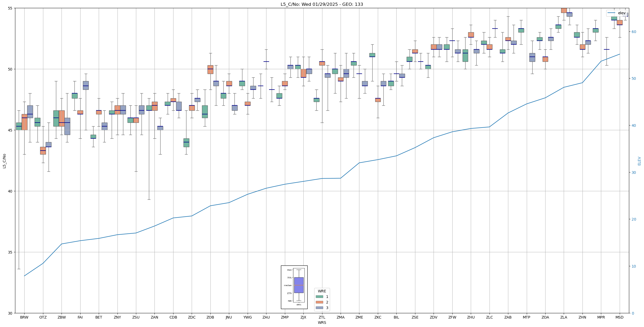This screenshot has height=327, width=644.
Task: Click the ZOB x-axis station label
Action: 210,317
